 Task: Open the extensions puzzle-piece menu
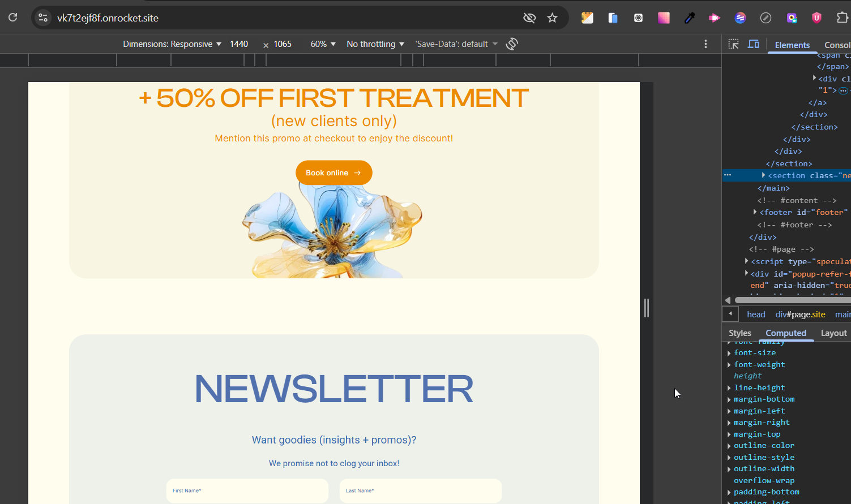coord(842,18)
